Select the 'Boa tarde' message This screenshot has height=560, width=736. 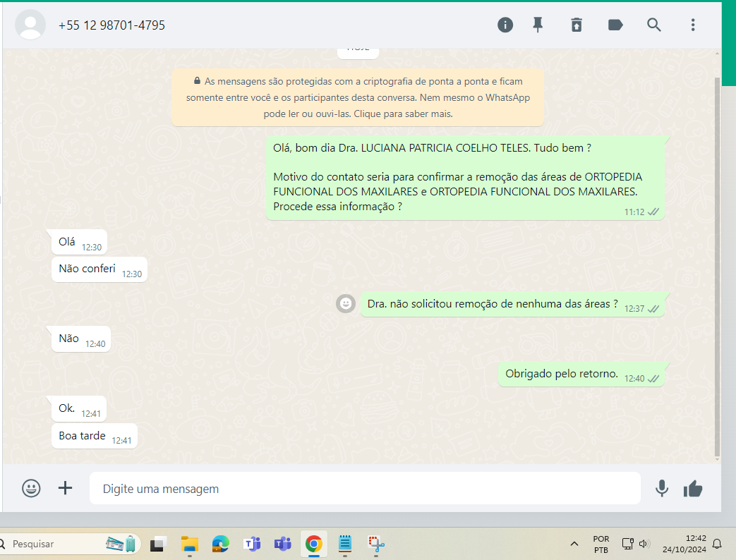point(94,436)
